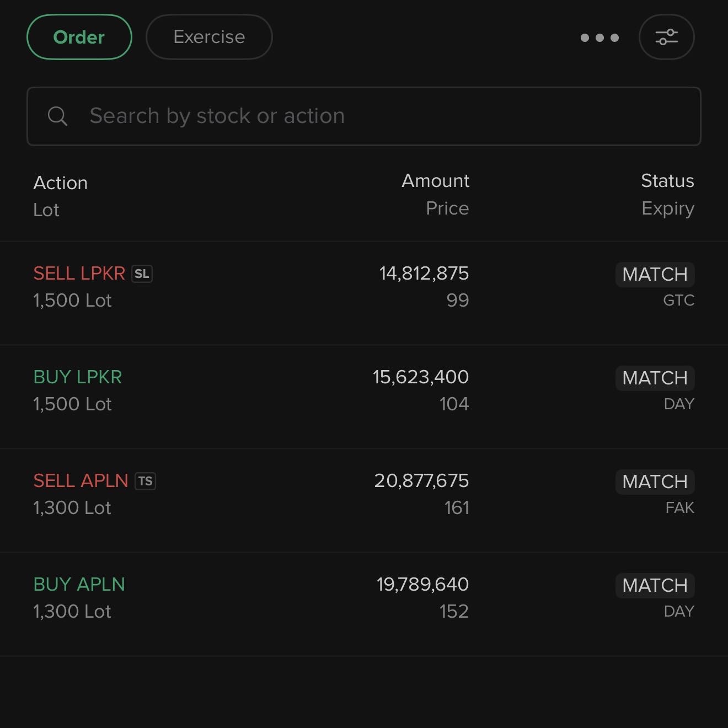The width and height of the screenshot is (728, 728).
Task: Click the search magnifier icon
Action: coord(57,116)
